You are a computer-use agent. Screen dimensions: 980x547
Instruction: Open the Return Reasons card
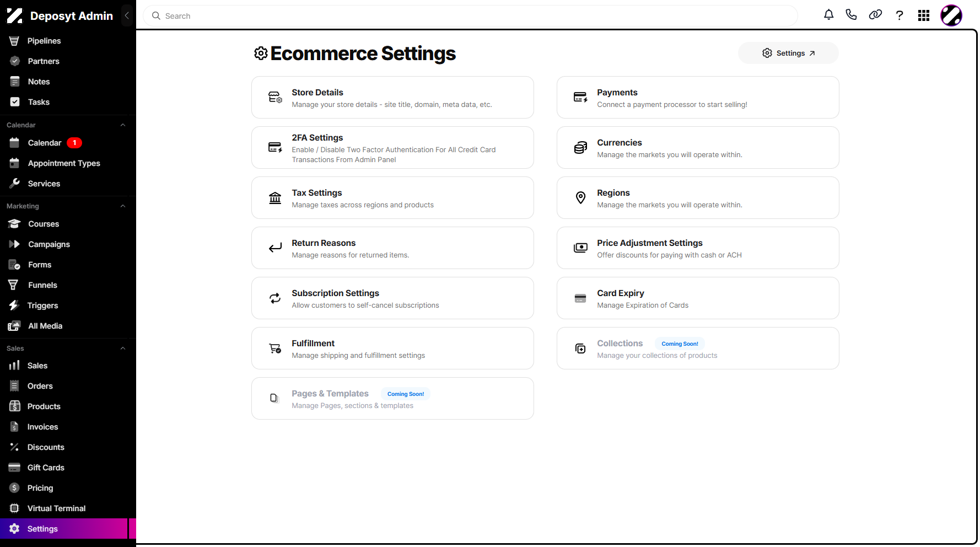click(x=392, y=248)
